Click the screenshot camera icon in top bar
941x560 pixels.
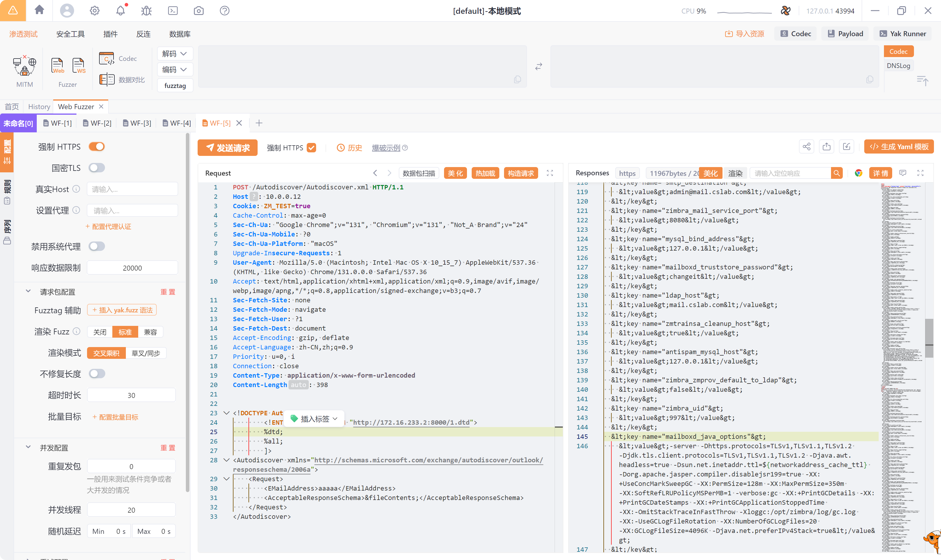tap(198, 11)
